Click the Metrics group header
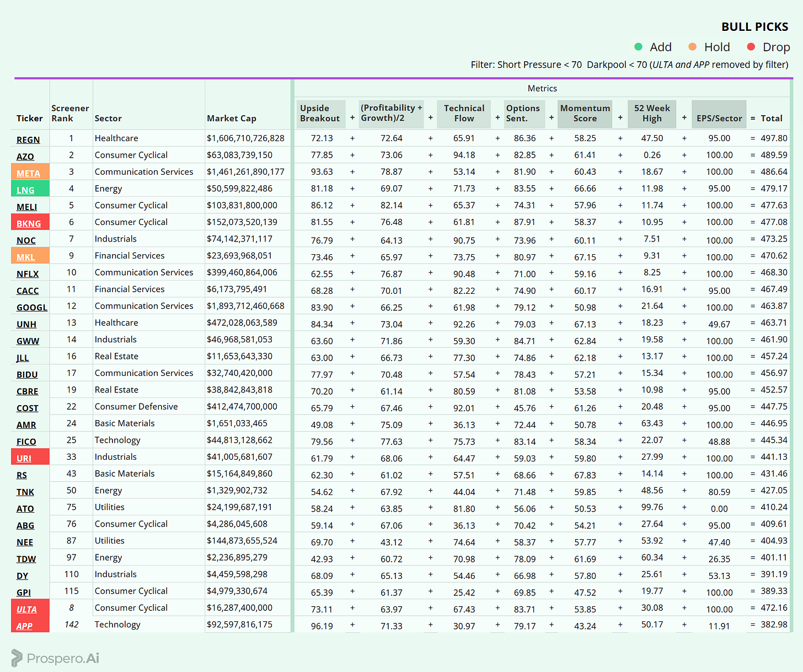The height and width of the screenshot is (672, 803). tap(542, 88)
